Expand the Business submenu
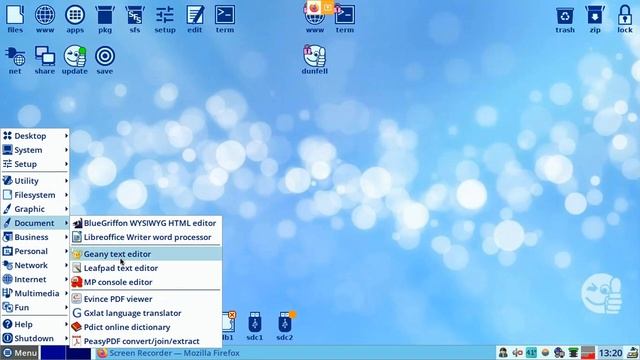This screenshot has height=360, width=640. [35, 237]
